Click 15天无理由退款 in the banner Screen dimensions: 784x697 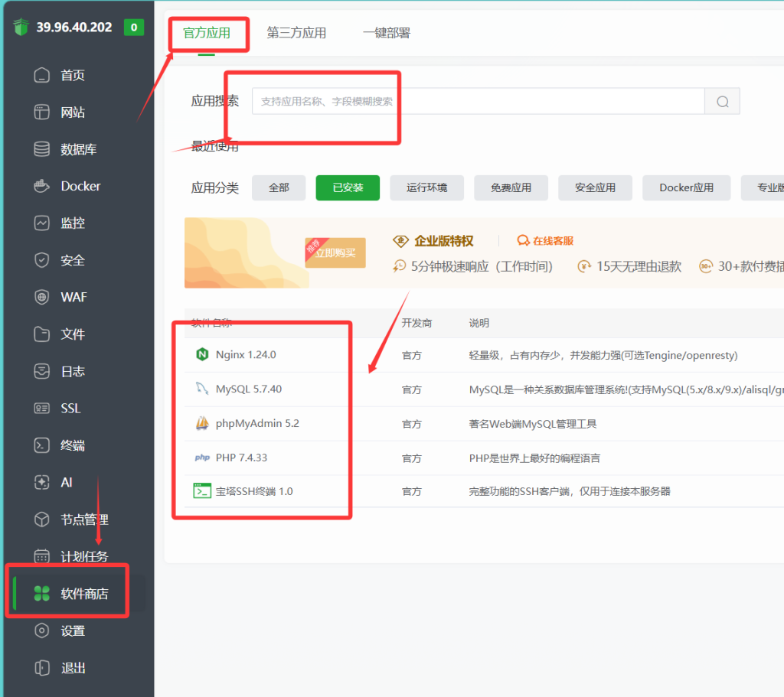click(639, 266)
